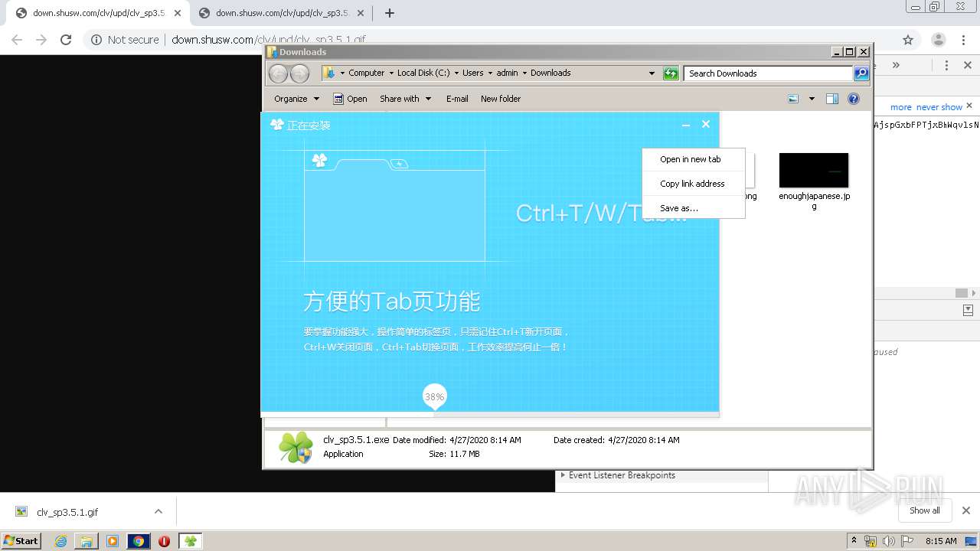
Task: Launch Internet Explorer from the taskbar
Action: 60,541
